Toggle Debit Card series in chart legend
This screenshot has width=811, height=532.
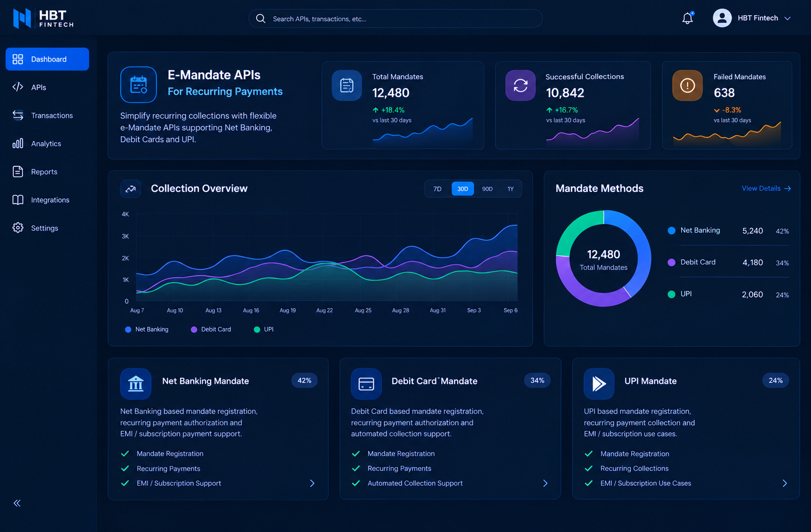pos(211,329)
